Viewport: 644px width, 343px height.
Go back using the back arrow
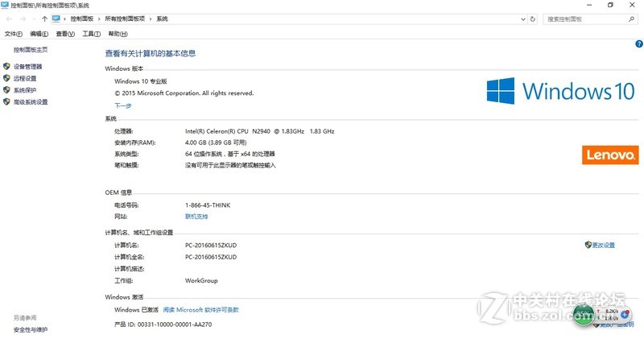(x=9, y=19)
